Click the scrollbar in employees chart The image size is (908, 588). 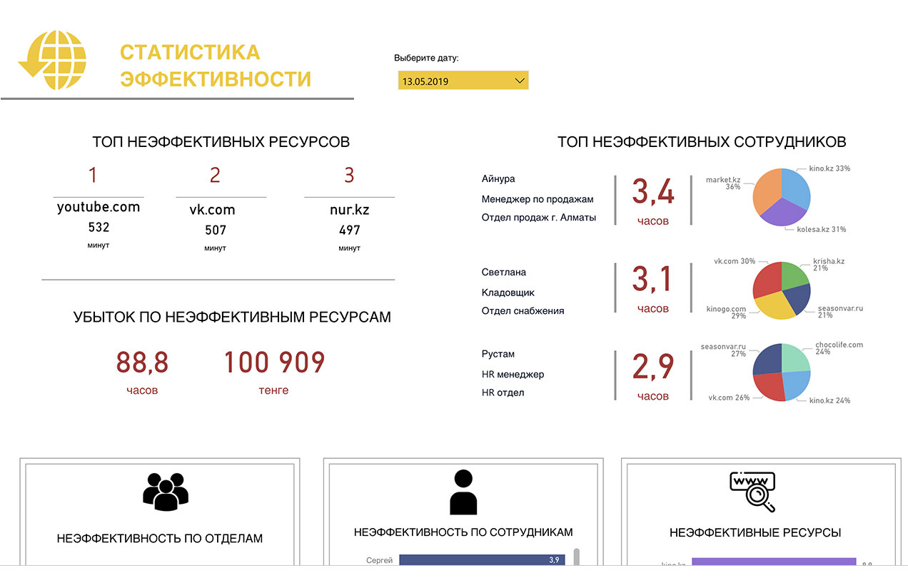(x=577, y=557)
